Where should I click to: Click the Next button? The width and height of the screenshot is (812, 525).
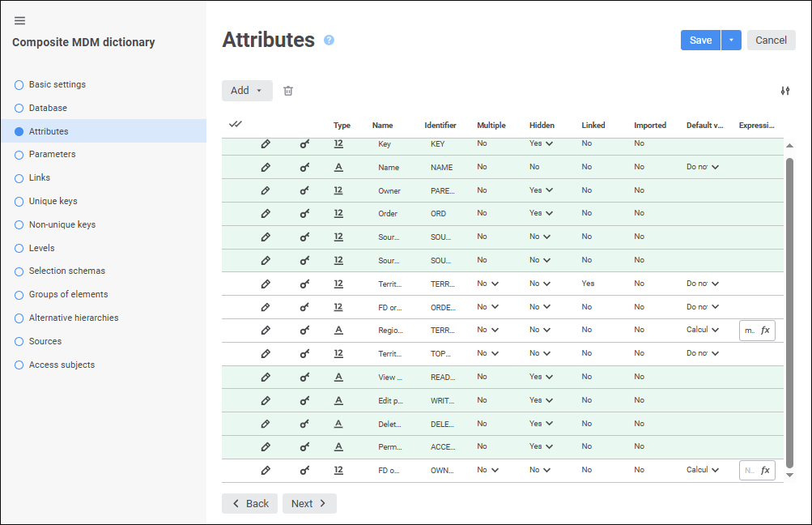tap(309, 503)
